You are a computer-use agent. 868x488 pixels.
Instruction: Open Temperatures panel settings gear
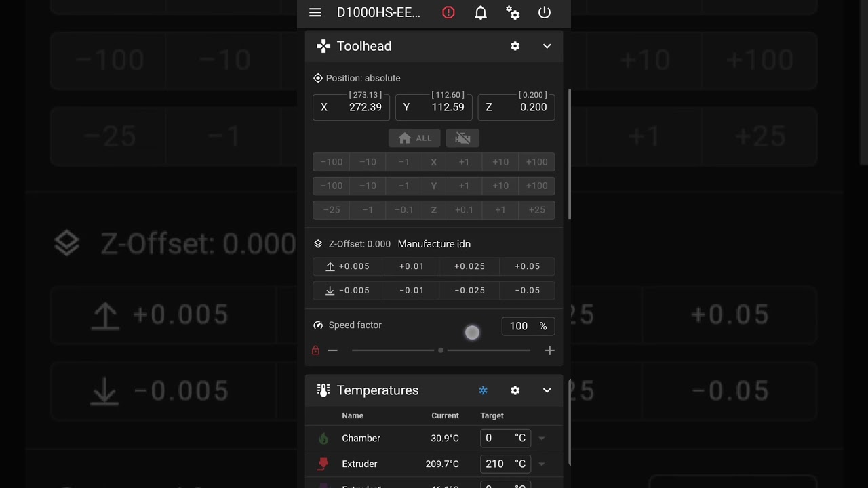(x=515, y=390)
